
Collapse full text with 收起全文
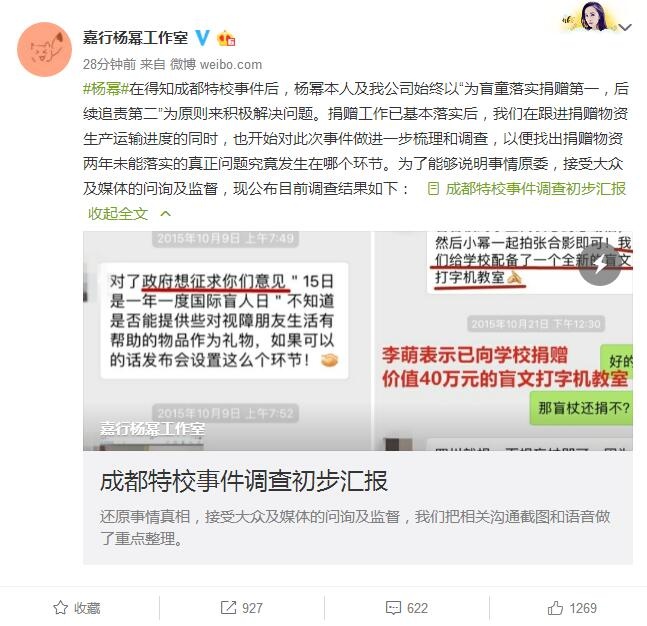[118, 213]
